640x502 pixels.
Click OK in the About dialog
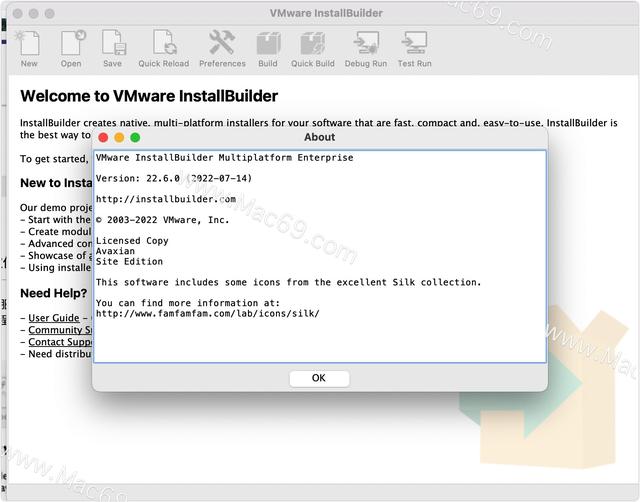[x=319, y=378]
